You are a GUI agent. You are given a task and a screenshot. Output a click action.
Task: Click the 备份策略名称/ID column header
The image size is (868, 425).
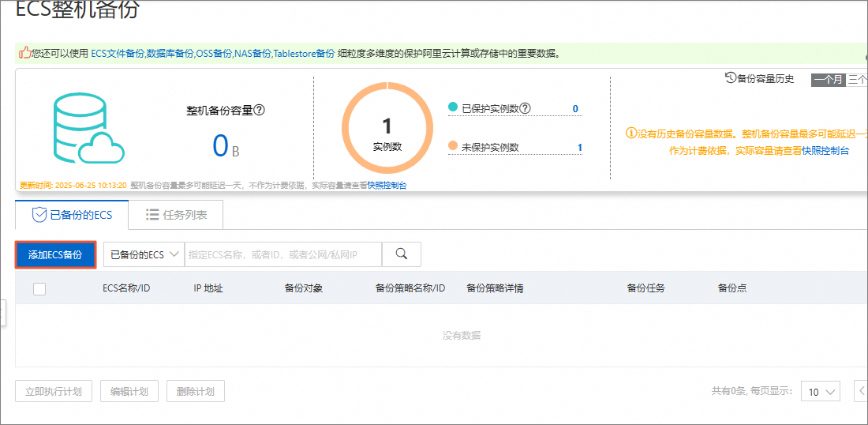tap(410, 288)
